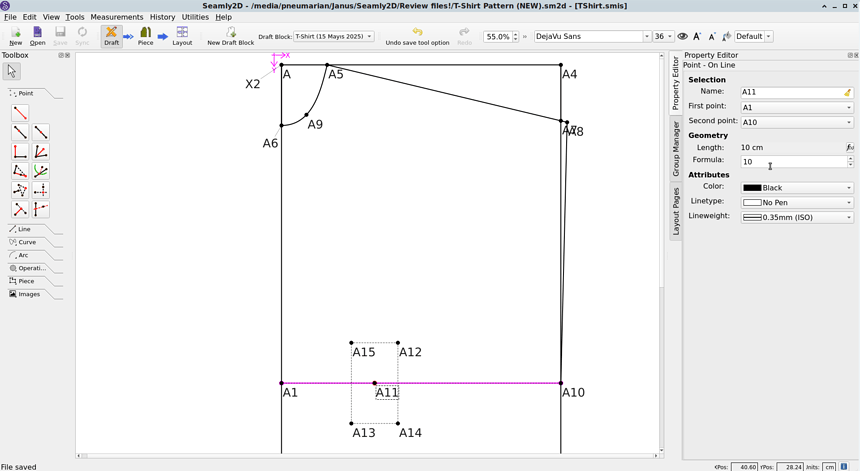Click the units cm field in status bar
Screen dimensions: 860x471
829,467
